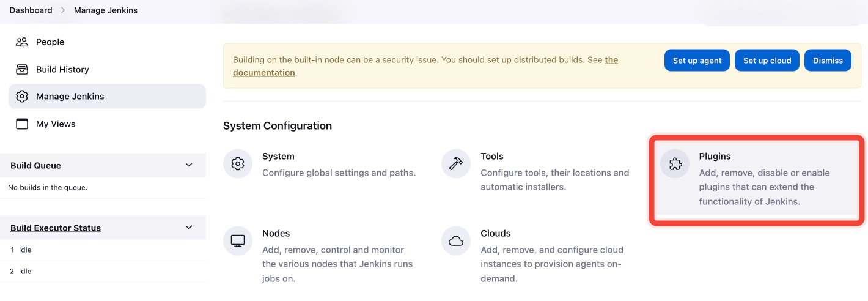This screenshot has height=301, width=868.
Task: Click the Build History tray icon
Action: pos(22,69)
